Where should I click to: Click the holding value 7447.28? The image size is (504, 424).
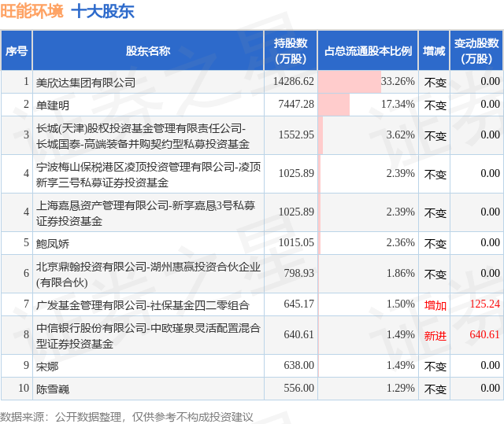click(296, 104)
